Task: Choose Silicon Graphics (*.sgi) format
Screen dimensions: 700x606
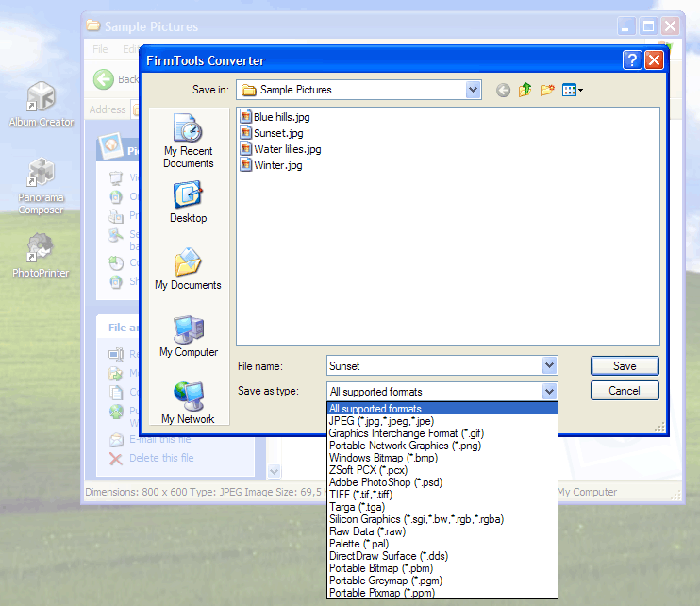Action: pyautogui.click(x=442, y=519)
